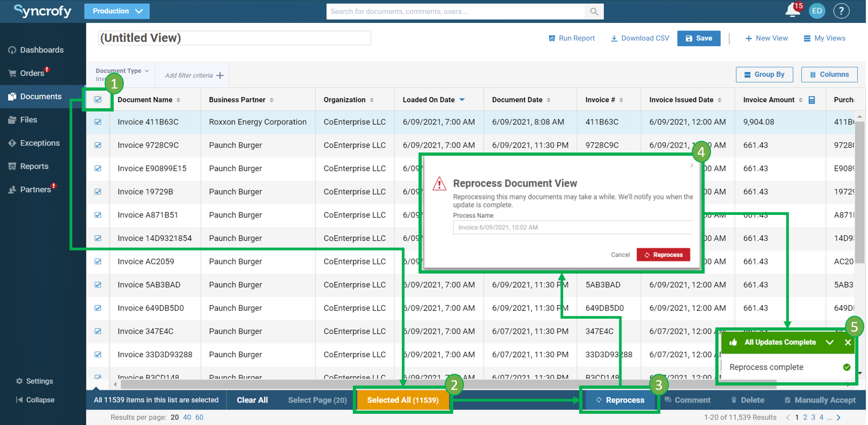Collapse the All Updates Complete panel
The image size is (868, 425).
click(x=830, y=342)
